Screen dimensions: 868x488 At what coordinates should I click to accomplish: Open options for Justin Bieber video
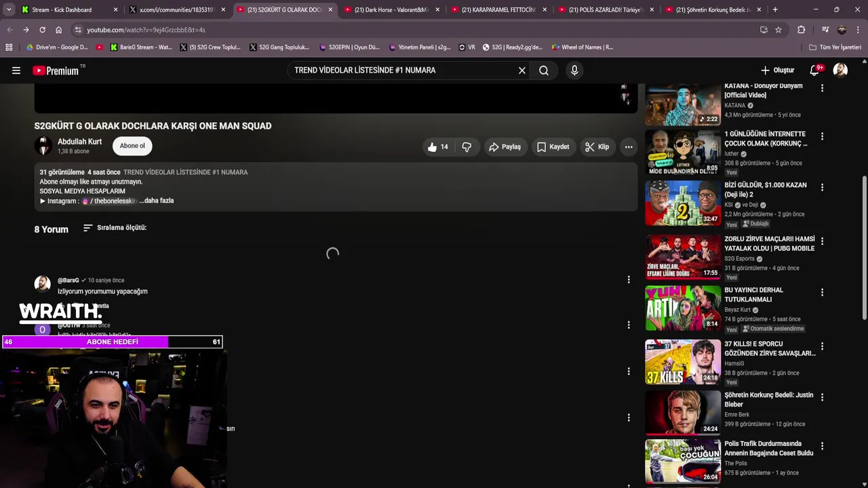point(822,398)
